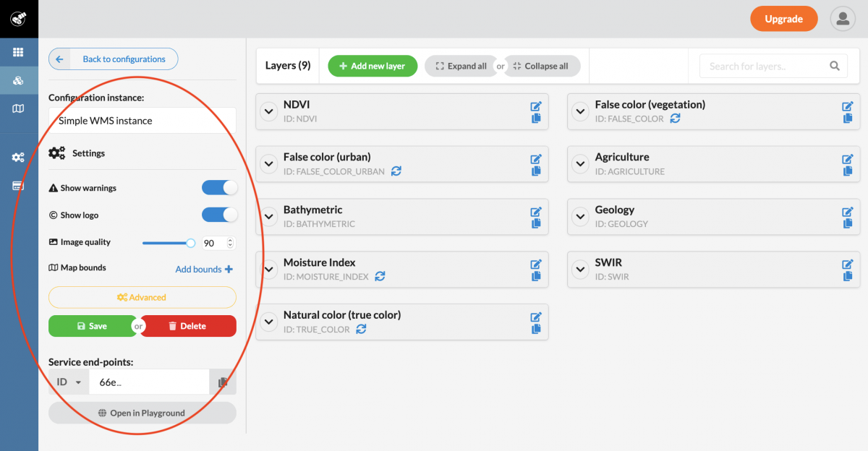Open the ID end-point type dropdown
The image size is (868, 451).
(69, 382)
